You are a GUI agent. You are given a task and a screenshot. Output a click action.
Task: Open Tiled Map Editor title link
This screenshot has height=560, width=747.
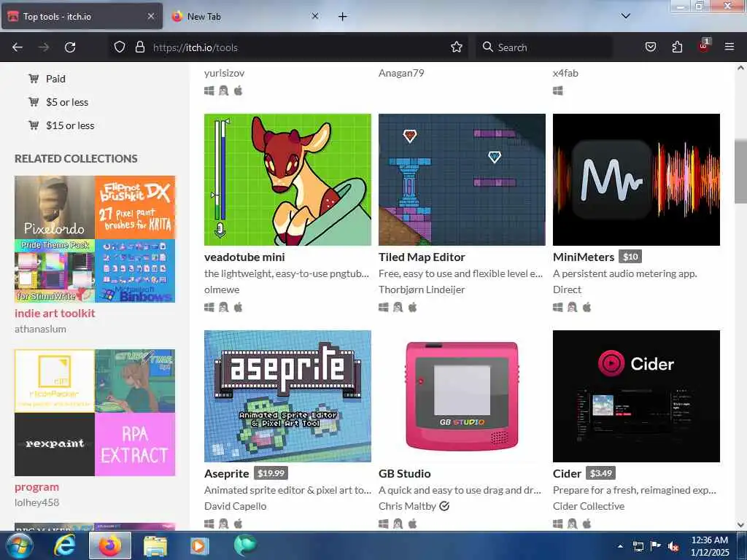pyautogui.click(x=422, y=257)
